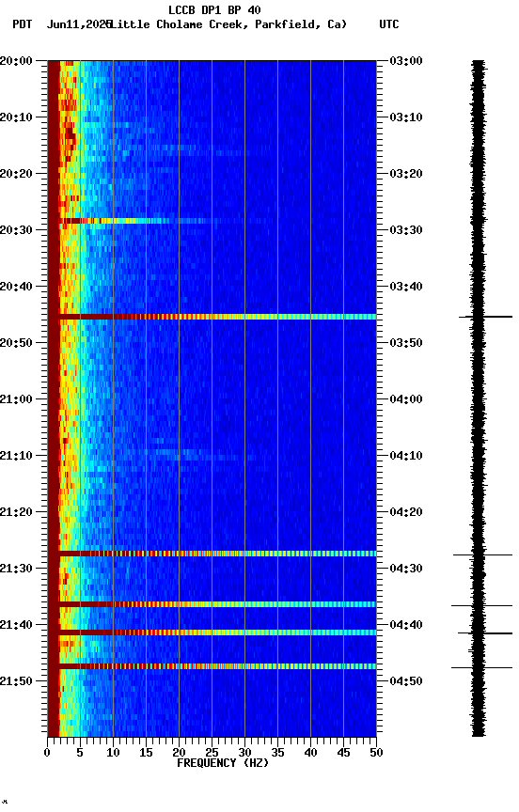
Task: Click the 20:10 PDT time label
Action: point(16,117)
